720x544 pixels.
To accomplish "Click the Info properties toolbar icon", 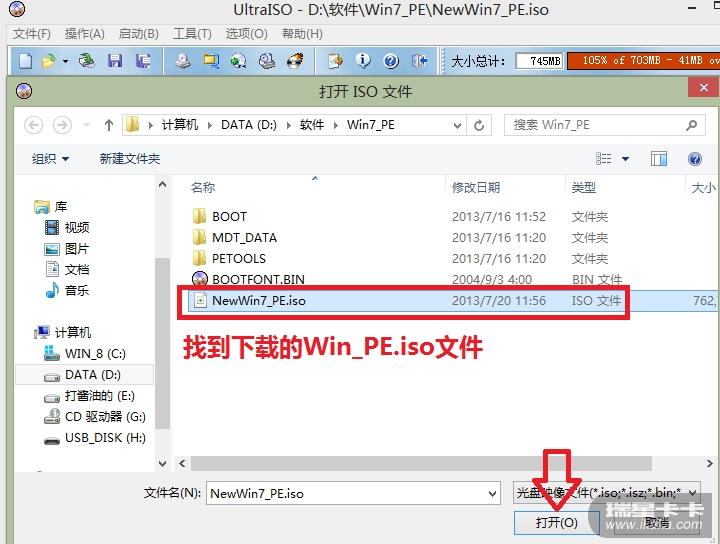I will click(363, 61).
